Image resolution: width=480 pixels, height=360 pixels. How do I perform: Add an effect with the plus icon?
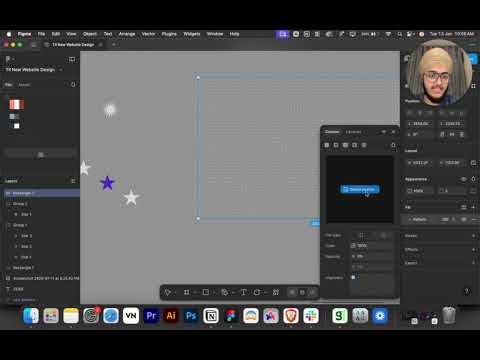pyautogui.click(x=473, y=249)
